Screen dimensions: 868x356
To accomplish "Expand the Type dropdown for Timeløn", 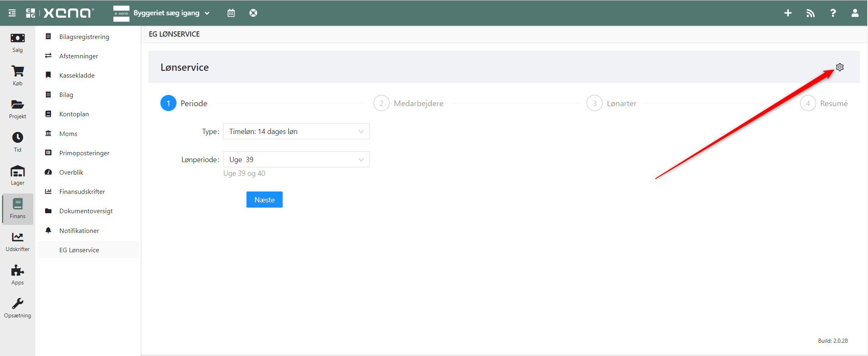I will pyautogui.click(x=296, y=132).
